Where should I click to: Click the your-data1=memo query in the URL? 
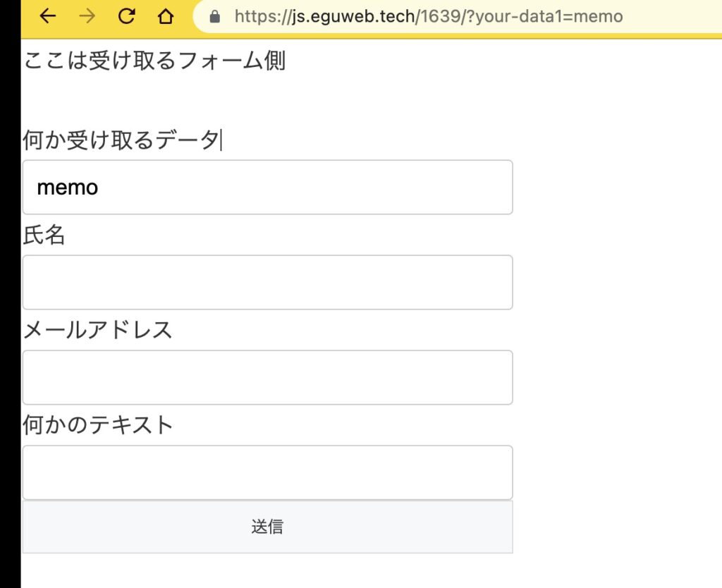pos(549,16)
